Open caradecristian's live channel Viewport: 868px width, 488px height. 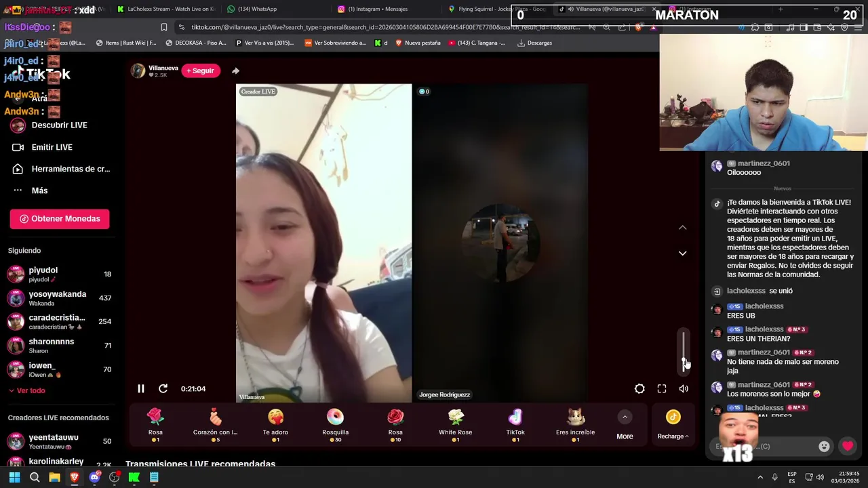[60, 321]
